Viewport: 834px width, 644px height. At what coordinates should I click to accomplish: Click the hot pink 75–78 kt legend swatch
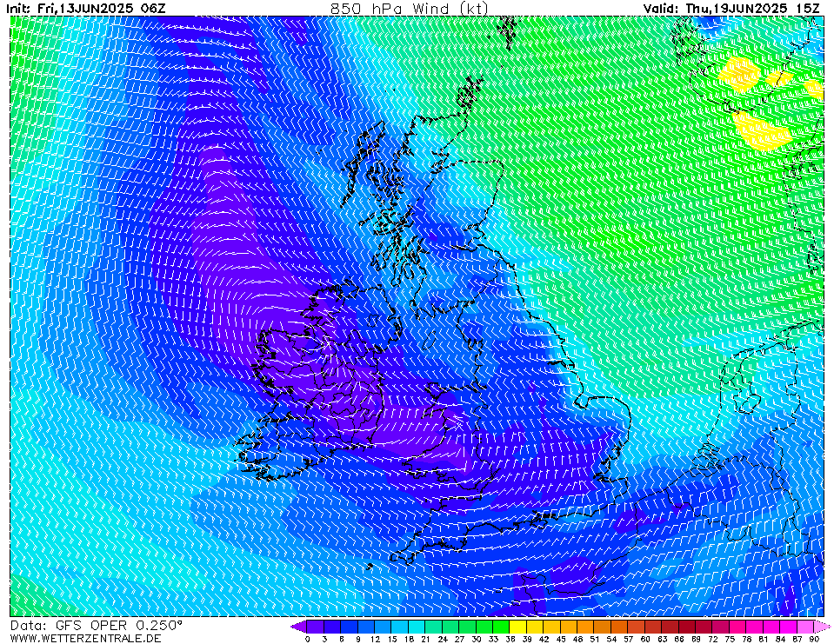(x=739, y=626)
